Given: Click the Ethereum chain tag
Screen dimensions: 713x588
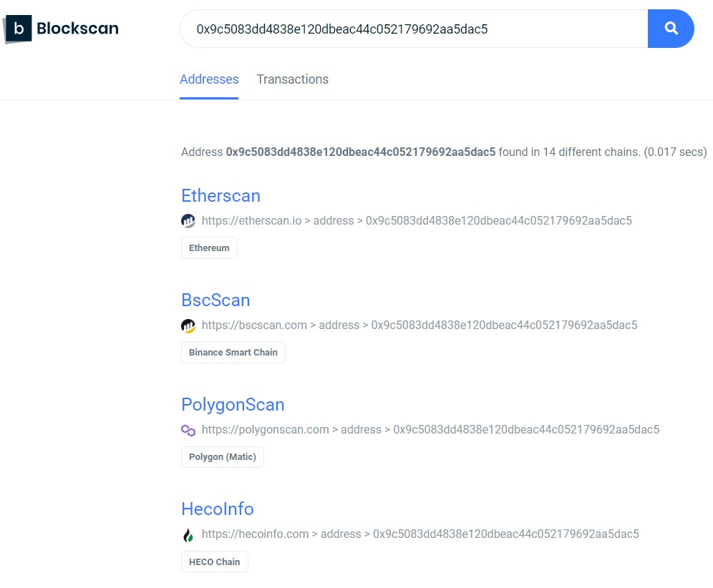Looking at the screenshot, I should click(x=209, y=248).
